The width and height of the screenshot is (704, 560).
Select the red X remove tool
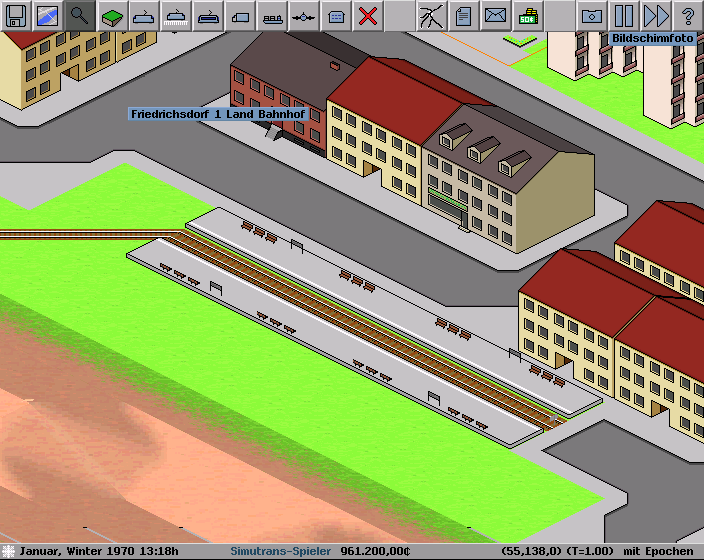point(368,15)
